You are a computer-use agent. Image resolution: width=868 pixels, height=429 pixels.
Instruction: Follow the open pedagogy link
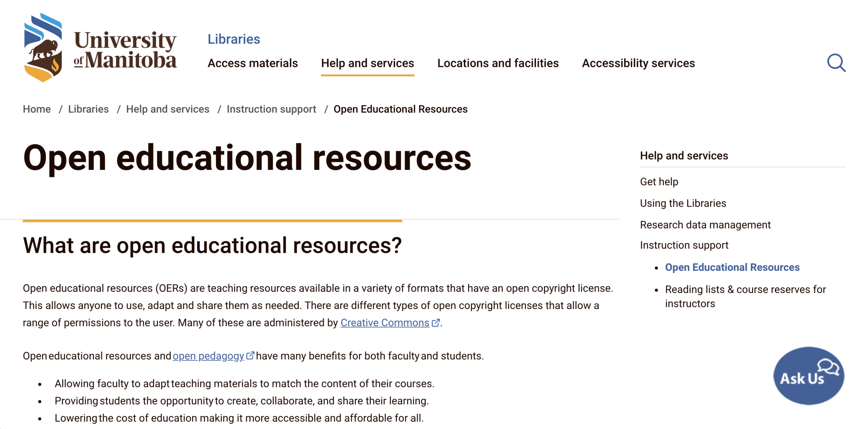coord(208,356)
